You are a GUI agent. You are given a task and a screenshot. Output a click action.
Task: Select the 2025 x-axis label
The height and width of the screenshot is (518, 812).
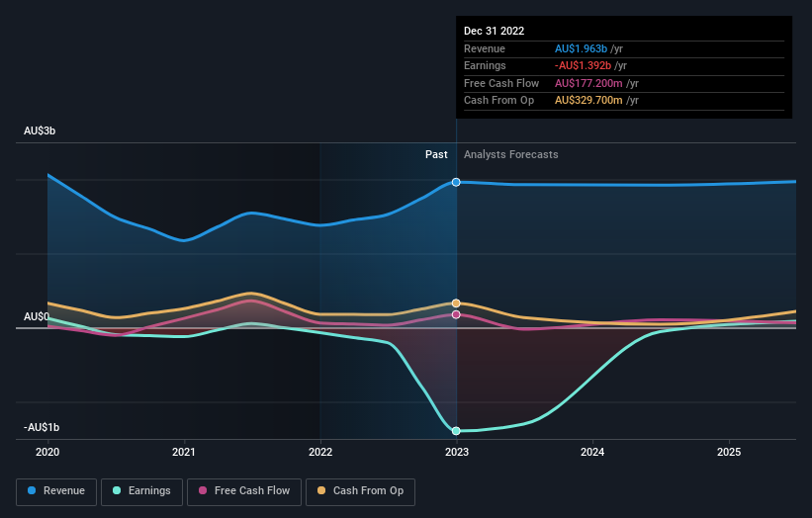(729, 452)
